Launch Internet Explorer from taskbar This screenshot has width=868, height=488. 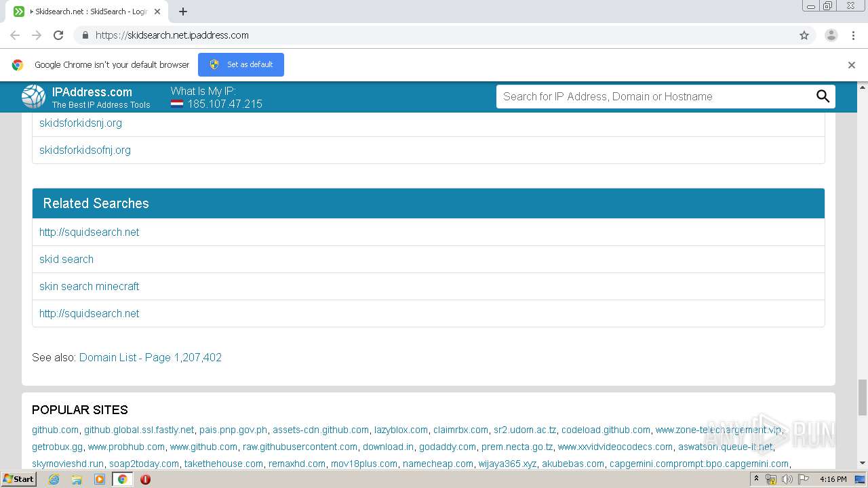(54, 479)
